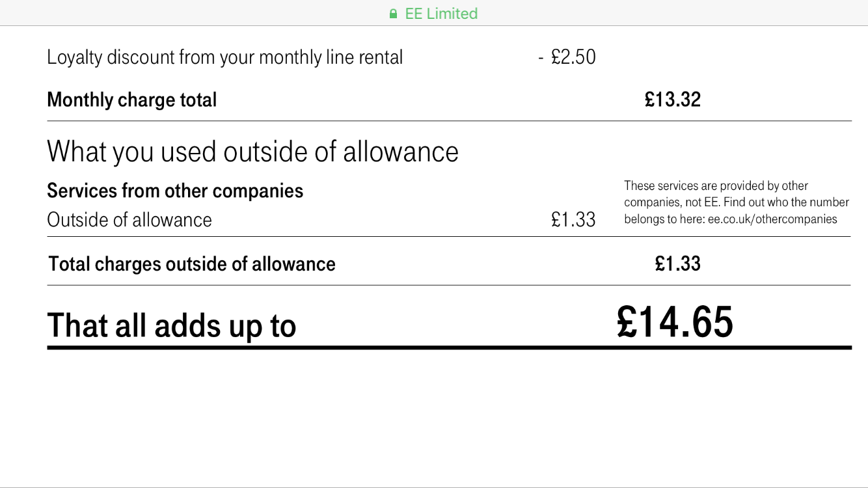Click the EE Limited site name
Viewport: 868px width, 488px height.
coord(441,14)
